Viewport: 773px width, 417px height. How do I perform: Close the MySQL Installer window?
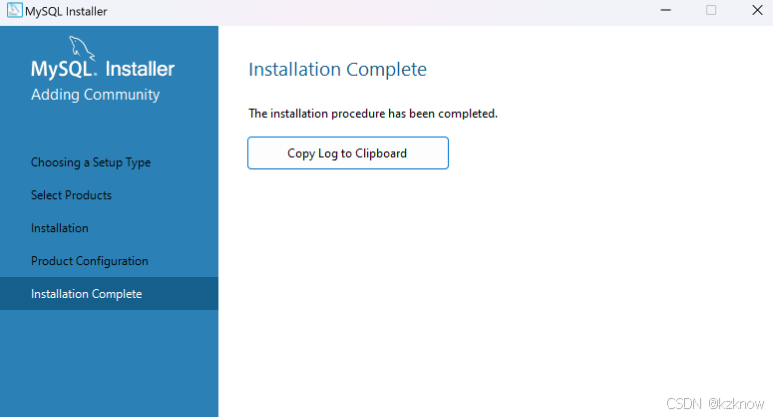(x=757, y=10)
